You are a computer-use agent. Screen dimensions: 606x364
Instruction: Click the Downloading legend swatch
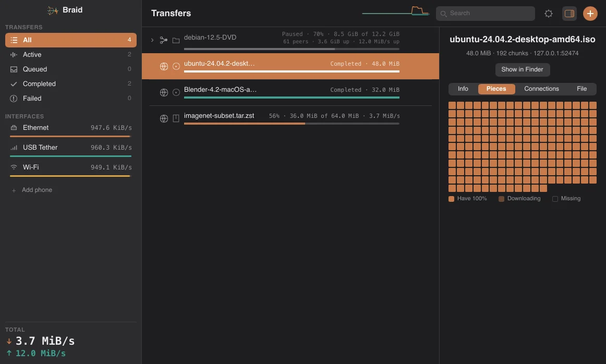[x=501, y=199]
